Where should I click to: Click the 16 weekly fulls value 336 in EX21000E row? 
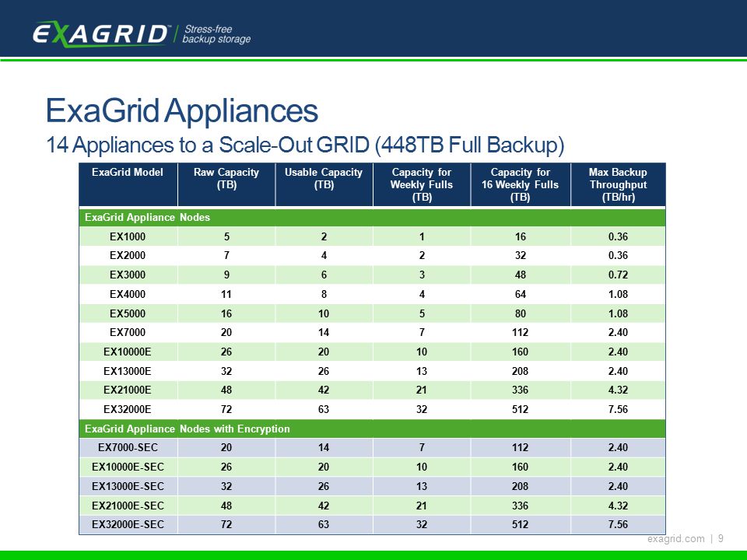(521, 390)
